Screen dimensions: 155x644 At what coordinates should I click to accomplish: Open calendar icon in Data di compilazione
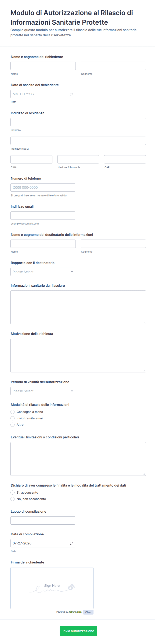[71, 543]
